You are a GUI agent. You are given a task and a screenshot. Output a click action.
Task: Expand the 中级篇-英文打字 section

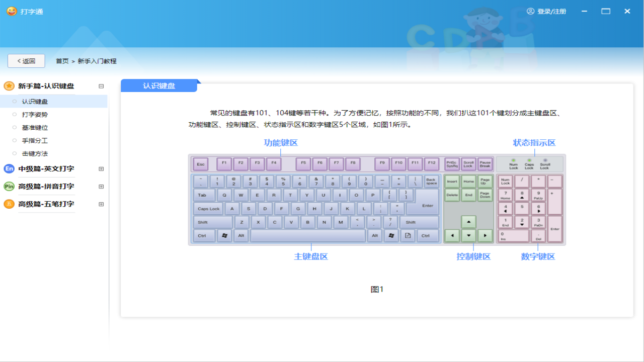coord(101,168)
